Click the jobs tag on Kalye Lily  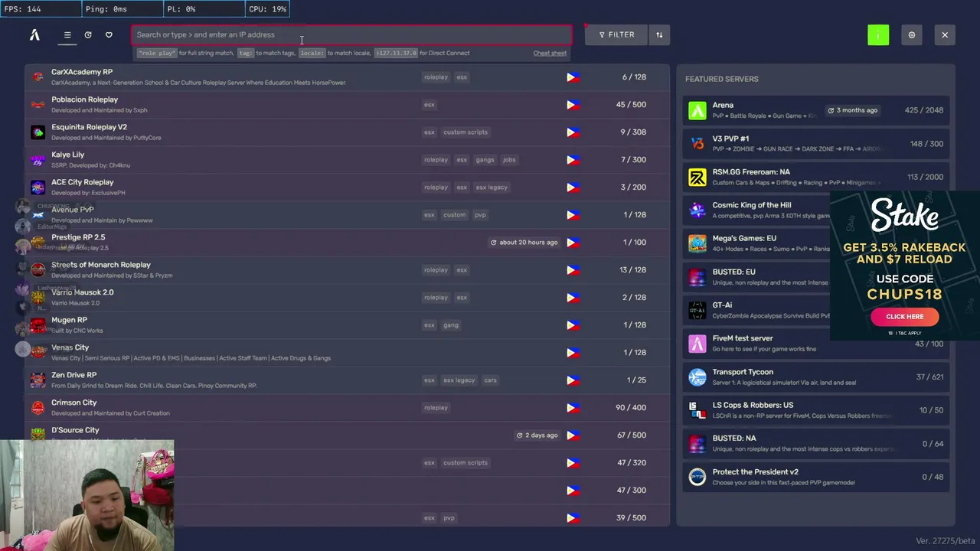point(509,159)
